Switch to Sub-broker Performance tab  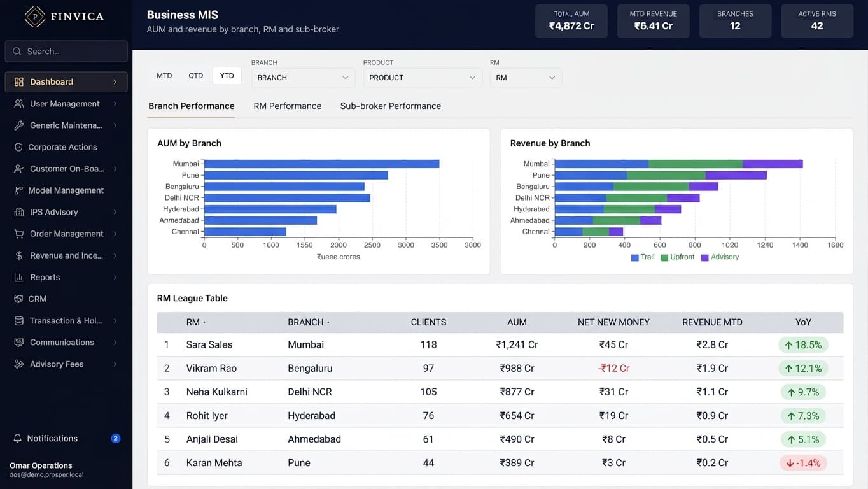click(x=391, y=106)
